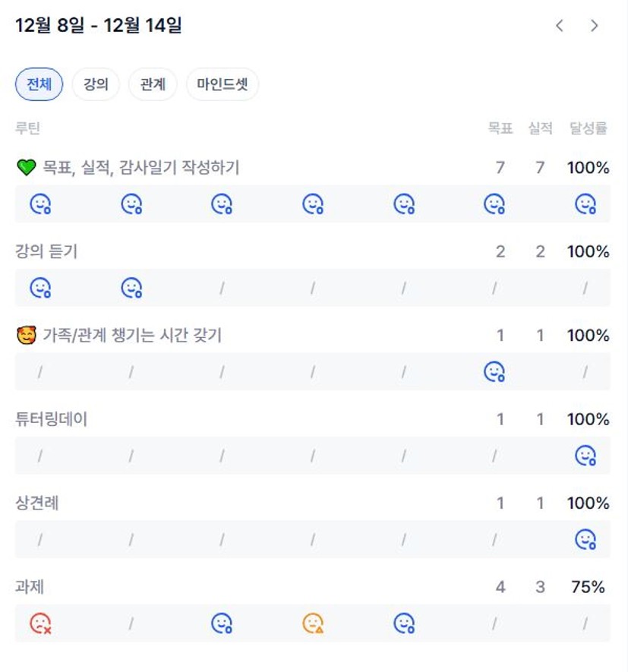Click first day smiley in 강의 듣기 row
The width and height of the screenshot is (628, 672).
point(40,288)
